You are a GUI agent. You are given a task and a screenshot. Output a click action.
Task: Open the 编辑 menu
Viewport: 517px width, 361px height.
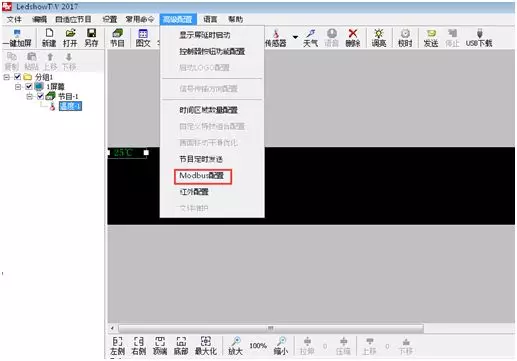click(39, 19)
